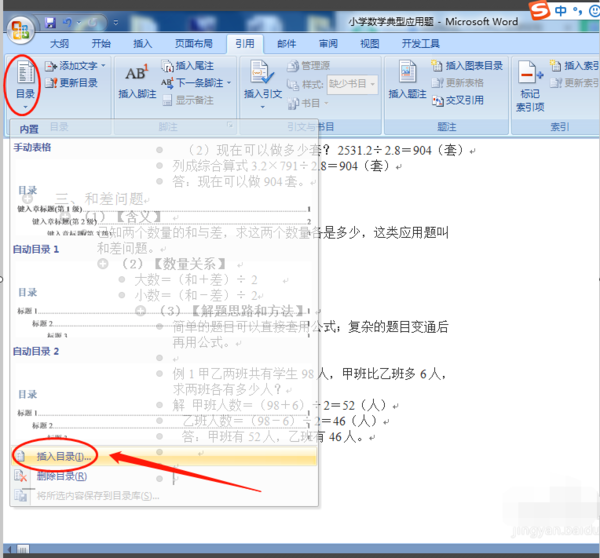Click text 和差问题。 in document
The width and height of the screenshot is (600, 558).
pos(127,249)
